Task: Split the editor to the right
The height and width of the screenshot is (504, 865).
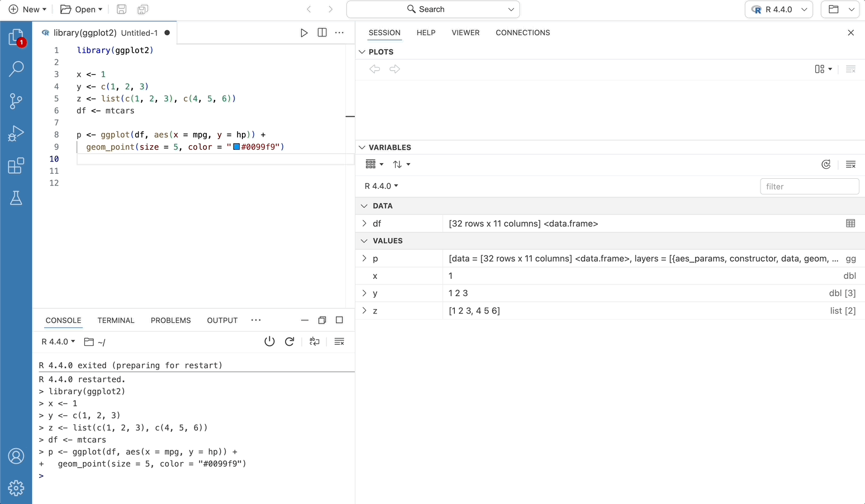Action: pos(322,33)
